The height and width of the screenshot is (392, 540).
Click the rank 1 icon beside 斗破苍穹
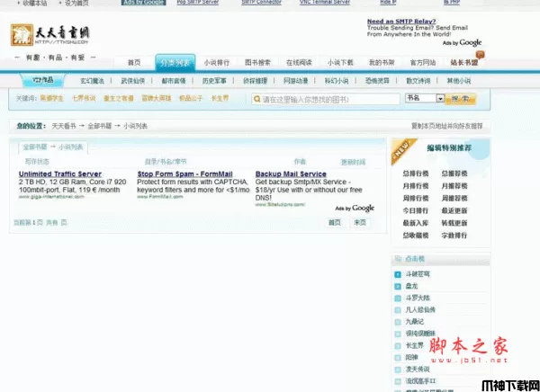click(x=398, y=273)
